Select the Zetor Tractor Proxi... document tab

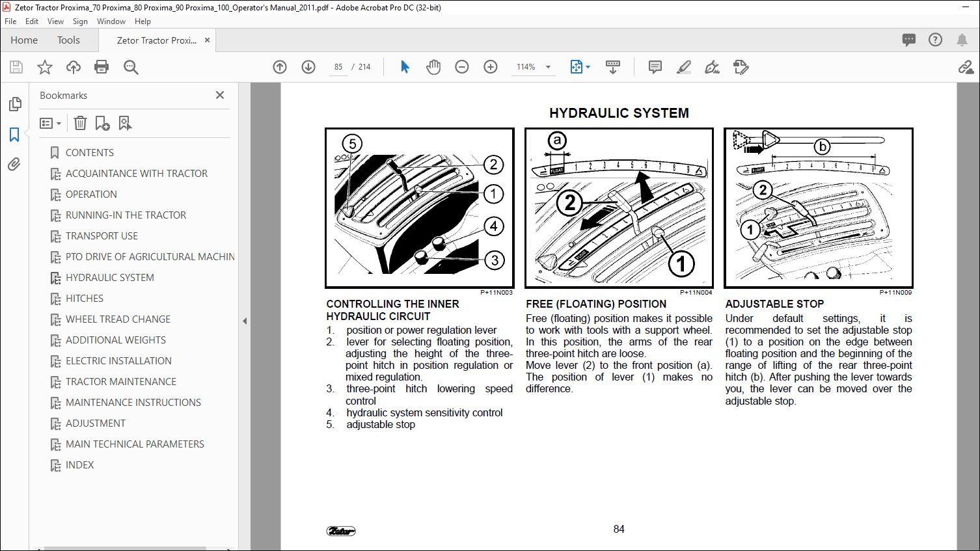tap(156, 40)
